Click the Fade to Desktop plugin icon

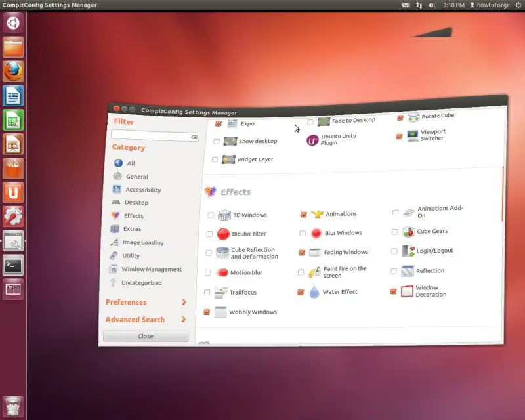tap(324, 121)
